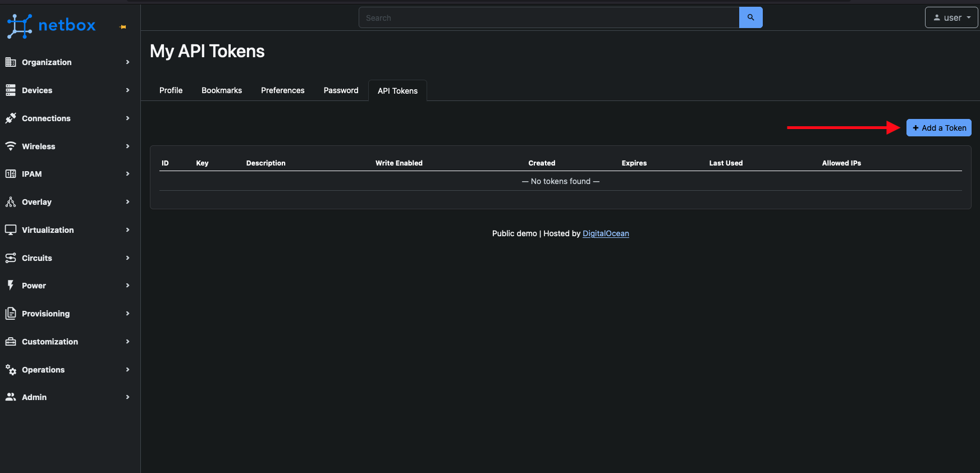Open the Virtualization sidebar menu label
The image size is (980, 473).
tap(48, 230)
